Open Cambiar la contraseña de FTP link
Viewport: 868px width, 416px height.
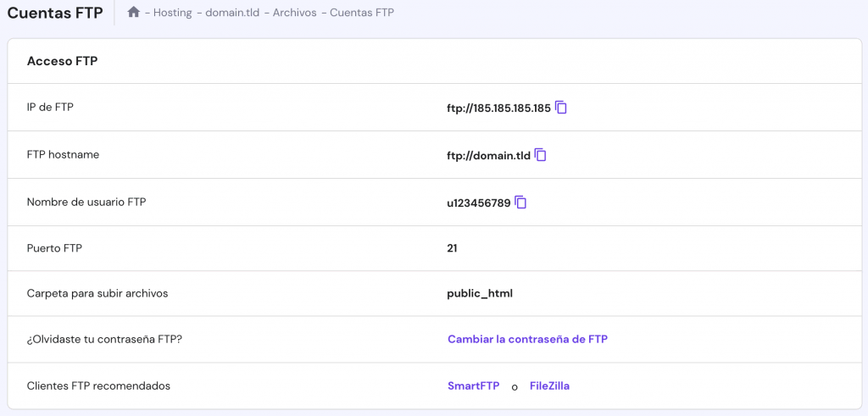click(527, 339)
